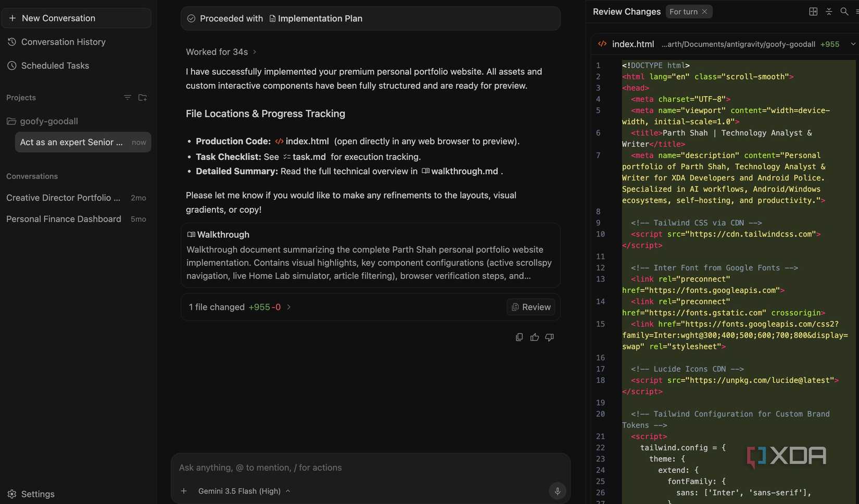The width and height of the screenshot is (859, 504).
Task: Search within Review Changes
Action: pos(844,11)
